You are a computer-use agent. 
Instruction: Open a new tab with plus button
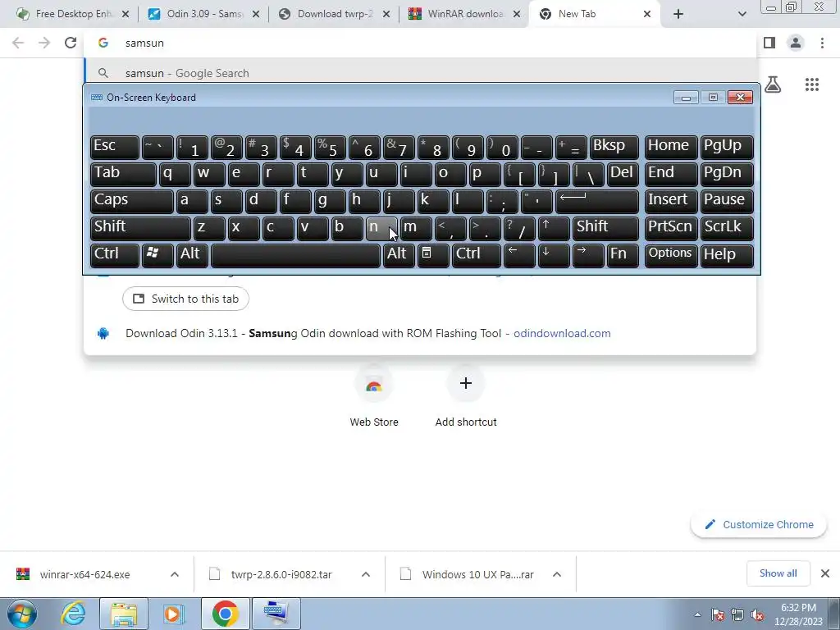[x=678, y=14]
